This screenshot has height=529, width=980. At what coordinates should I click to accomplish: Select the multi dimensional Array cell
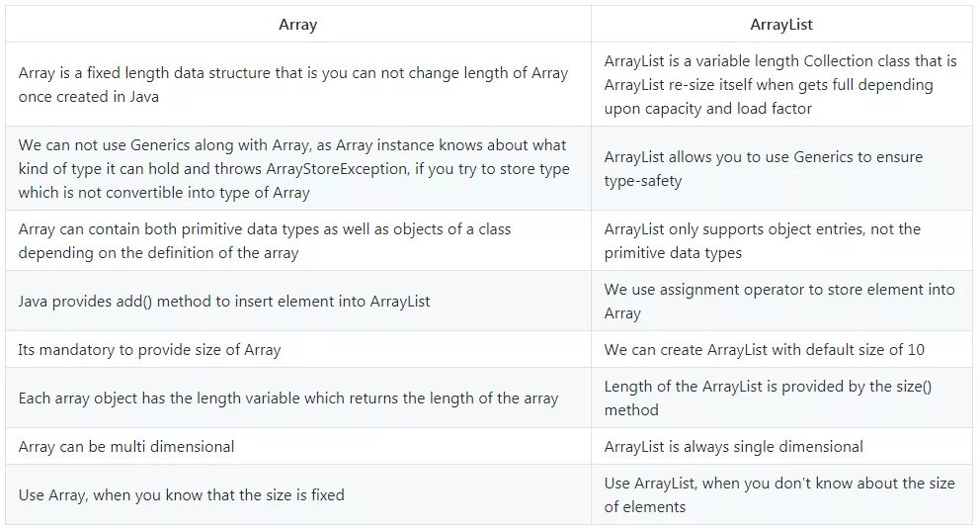(298, 446)
